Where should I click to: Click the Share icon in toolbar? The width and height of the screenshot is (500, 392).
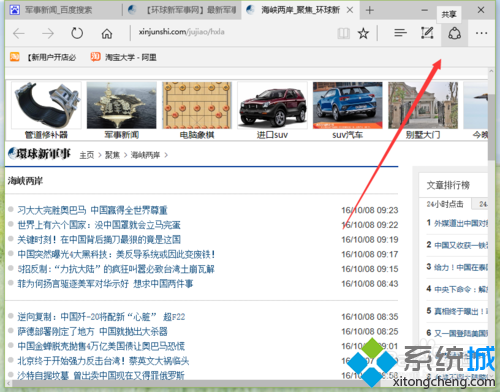[x=454, y=33]
